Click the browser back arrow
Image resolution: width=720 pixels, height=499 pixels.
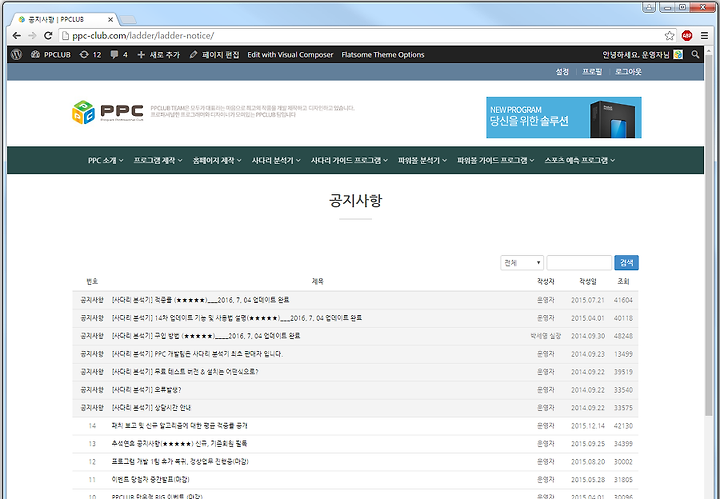pos(17,35)
